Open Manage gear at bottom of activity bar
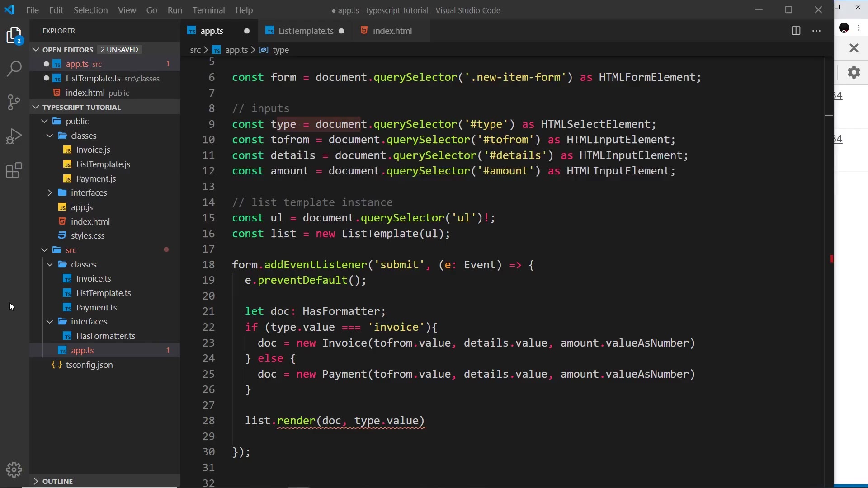The width and height of the screenshot is (868, 488). coord(14,470)
